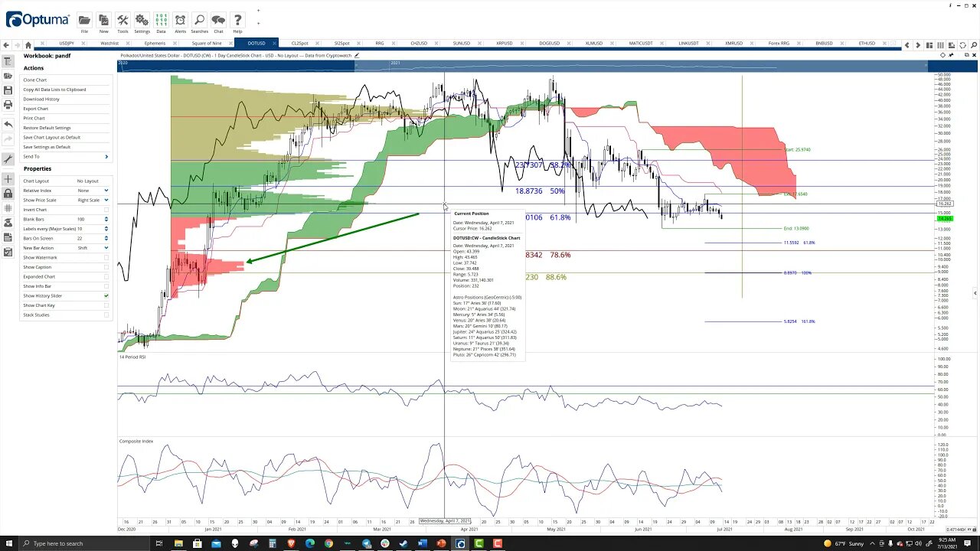Click the taskbar clock showing 9:25 AM

point(947,543)
